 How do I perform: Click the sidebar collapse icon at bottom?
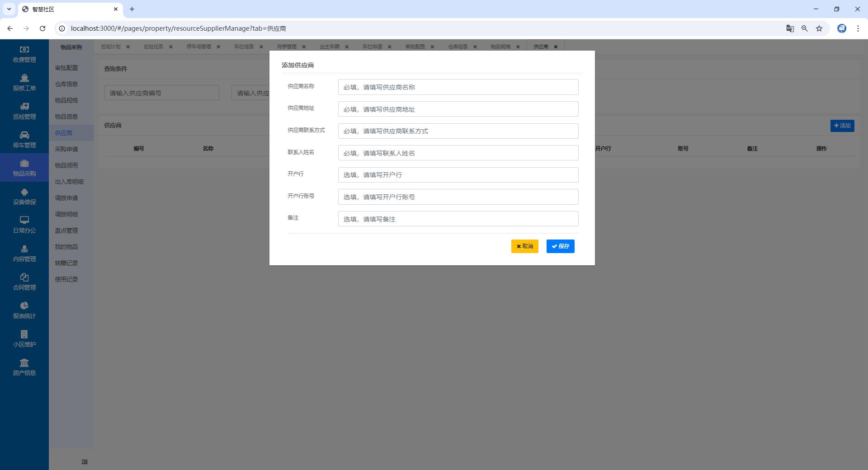pyautogui.click(x=85, y=462)
